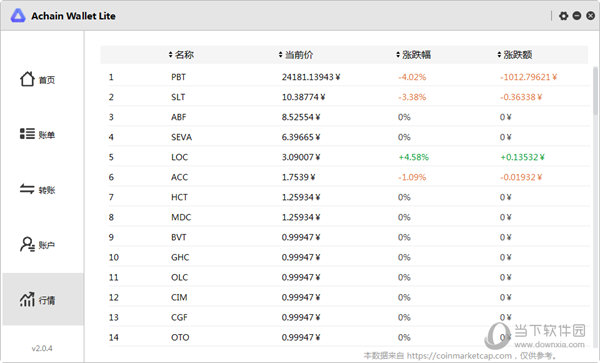Close the Achain Wallet Lite window

click(x=591, y=16)
